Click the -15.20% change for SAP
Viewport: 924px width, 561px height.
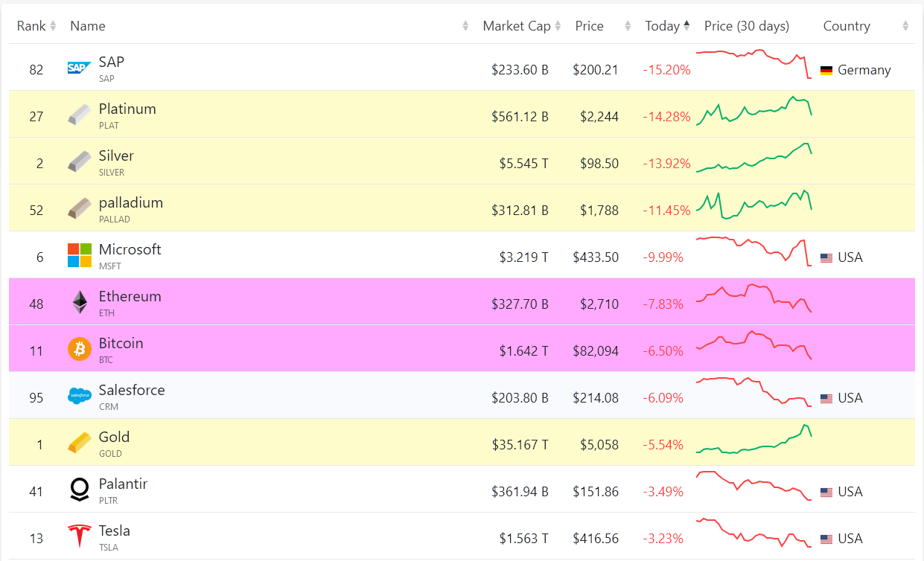(666, 70)
